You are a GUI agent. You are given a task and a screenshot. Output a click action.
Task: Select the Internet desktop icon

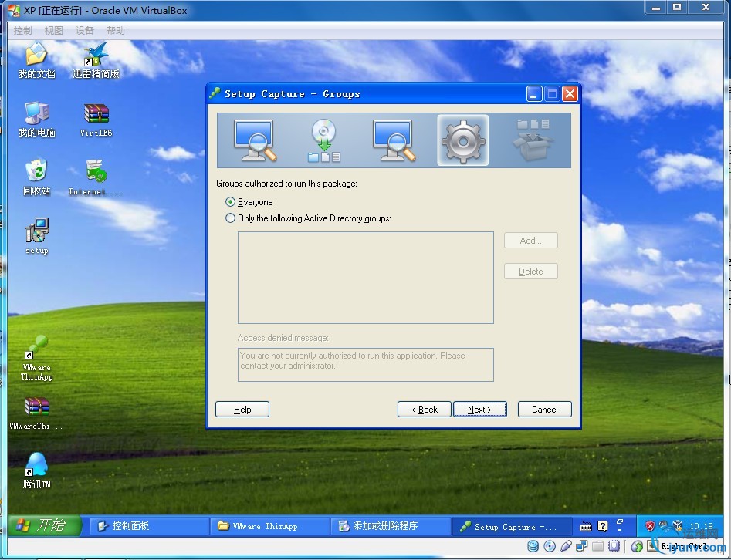96,177
